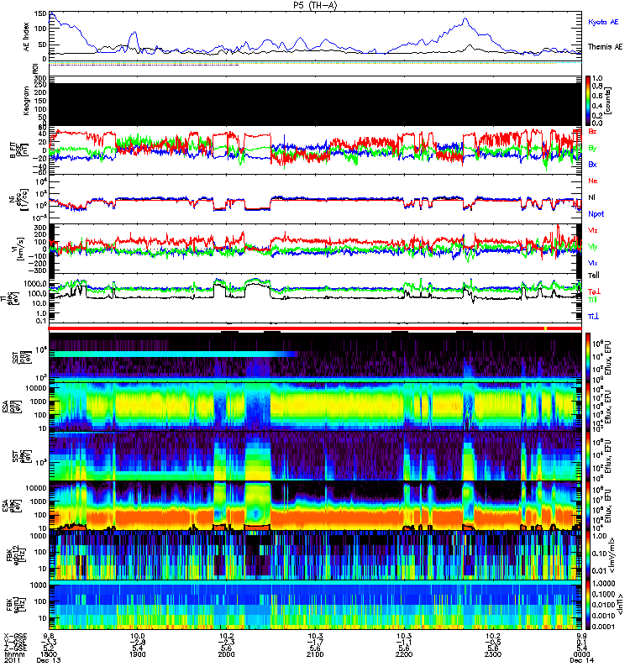Click the 2200 time tick label

[x=404, y=654]
